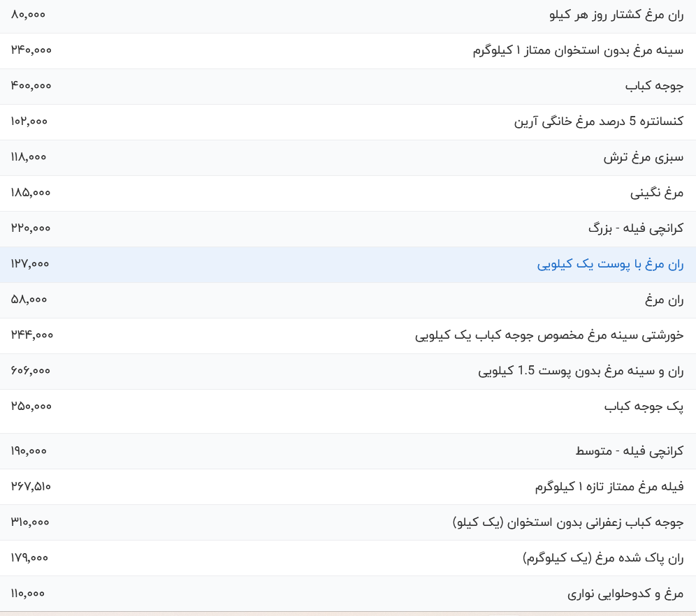696x616 pixels.
Task: Open کرانچی فیله - بزرگ link
Action: [x=636, y=228]
